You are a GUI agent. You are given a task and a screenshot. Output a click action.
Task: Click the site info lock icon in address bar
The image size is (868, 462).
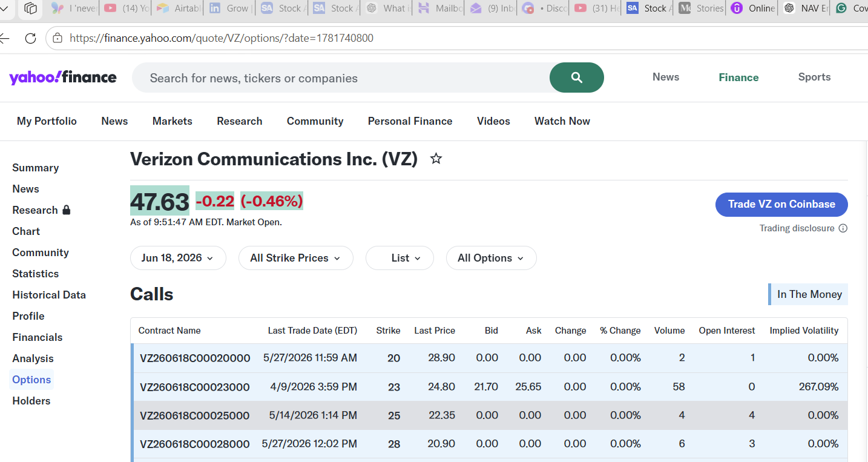58,38
